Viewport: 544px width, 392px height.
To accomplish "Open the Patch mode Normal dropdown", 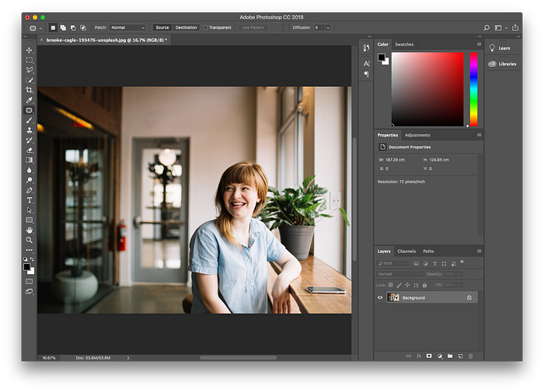I will click(127, 27).
